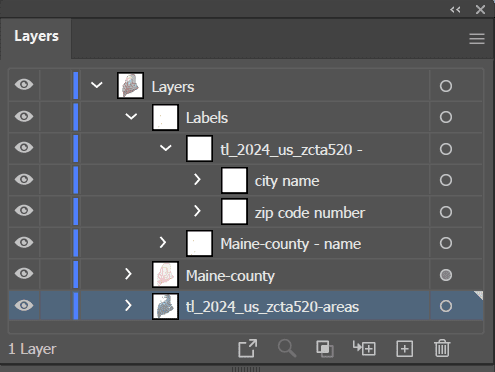The height and width of the screenshot is (372, 495).
Task: Click thumbnail of top-level Layers layer
Action: [x=130, y=85]
